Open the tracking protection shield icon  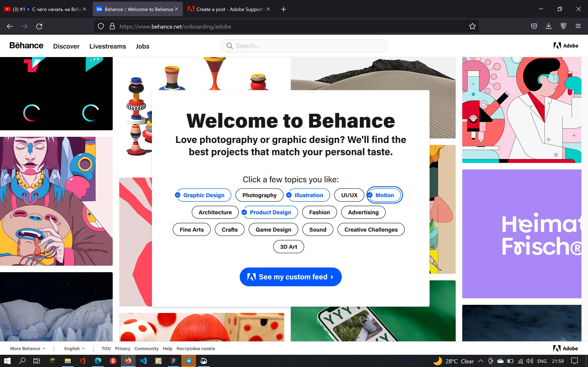101,26
